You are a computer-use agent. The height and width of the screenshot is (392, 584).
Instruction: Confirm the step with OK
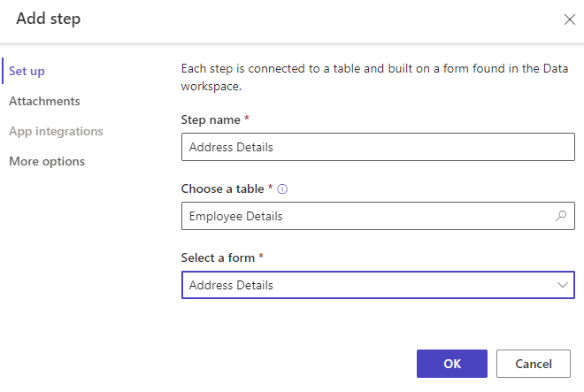click(x=451, y=363)
